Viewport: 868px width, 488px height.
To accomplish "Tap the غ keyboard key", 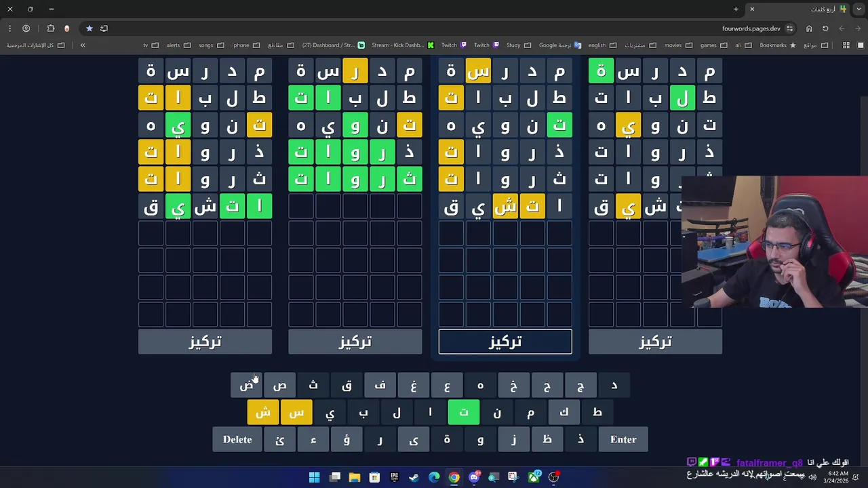I will (414, 386).
